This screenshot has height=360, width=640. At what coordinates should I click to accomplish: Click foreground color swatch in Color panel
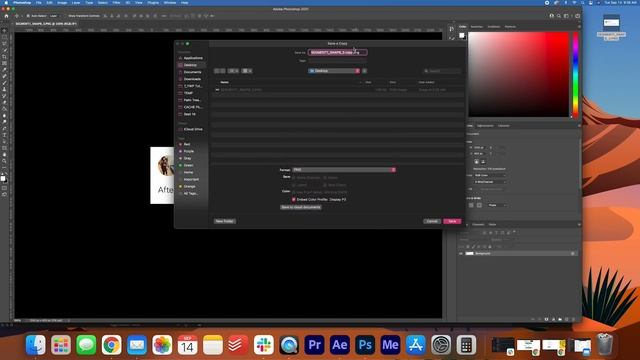[462, 36]
